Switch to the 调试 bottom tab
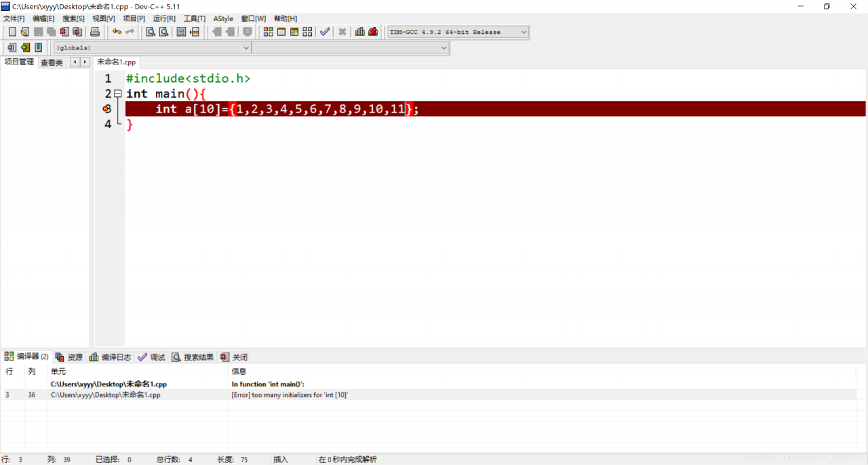Screen dimensions: 868x465 point(151,357)
